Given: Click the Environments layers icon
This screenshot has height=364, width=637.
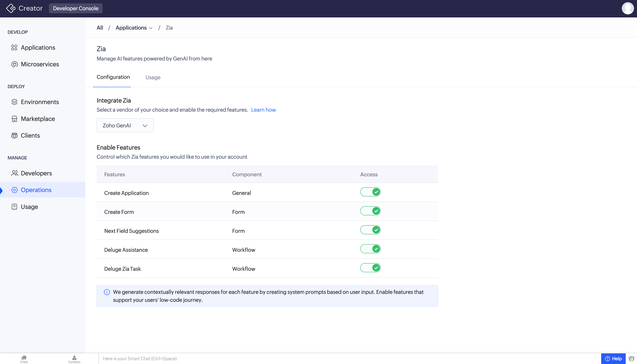Looking at the screenshot, I should 14,102.
